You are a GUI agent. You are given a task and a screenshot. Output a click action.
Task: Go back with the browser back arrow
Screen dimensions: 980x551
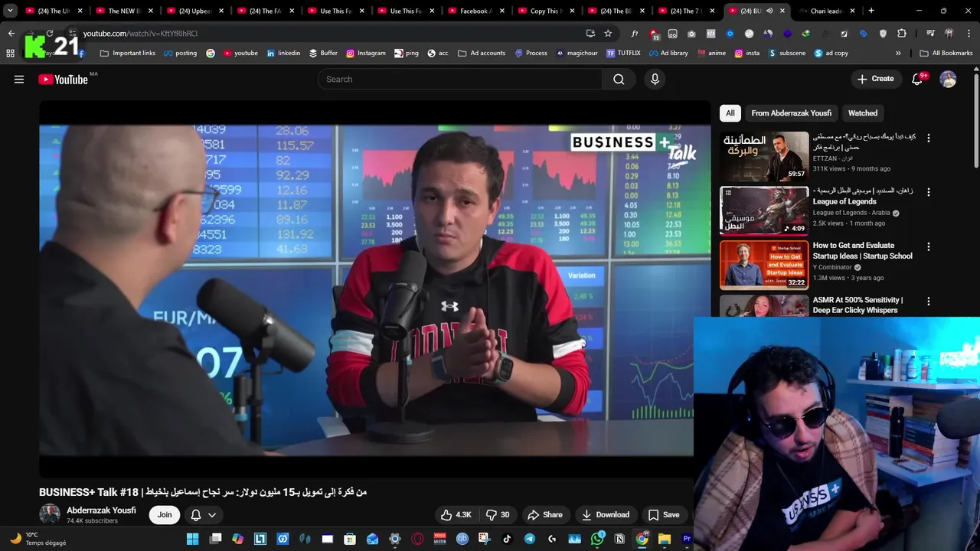[x=11, y=34]
